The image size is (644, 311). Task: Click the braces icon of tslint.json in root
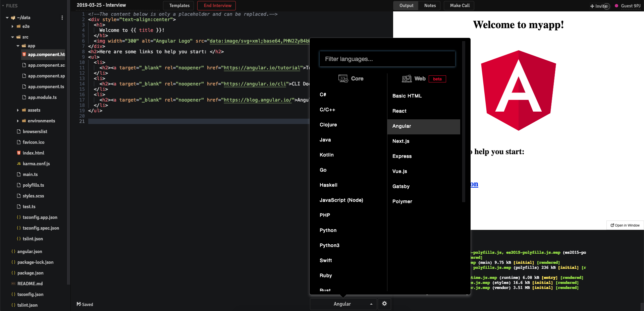13,305
